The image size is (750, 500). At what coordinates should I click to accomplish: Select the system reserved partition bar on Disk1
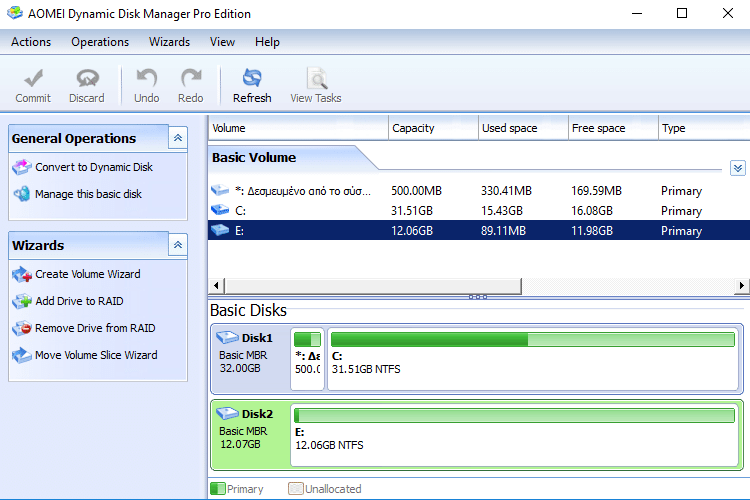(307, 339)
